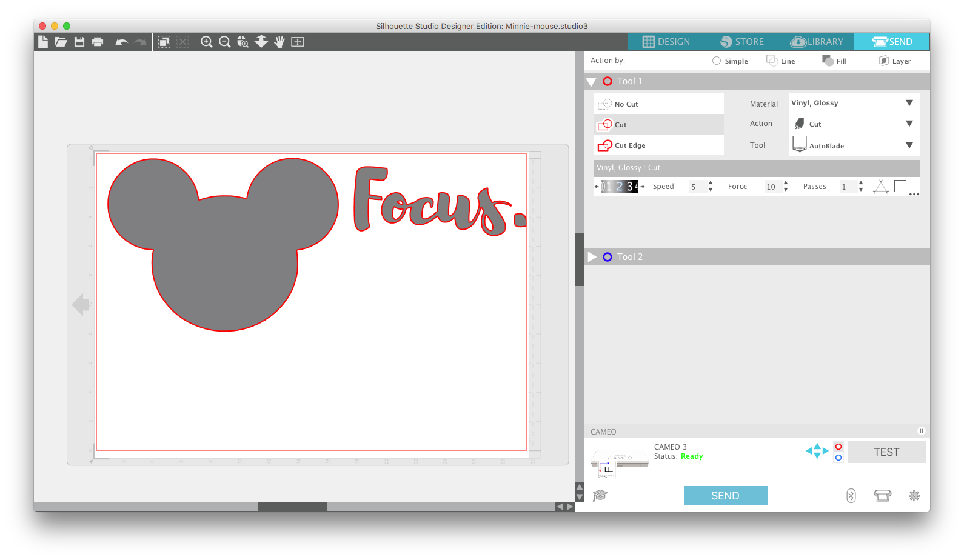Choose Action by Line
Screen dimensions: 964x560
[x=781, y=61]
